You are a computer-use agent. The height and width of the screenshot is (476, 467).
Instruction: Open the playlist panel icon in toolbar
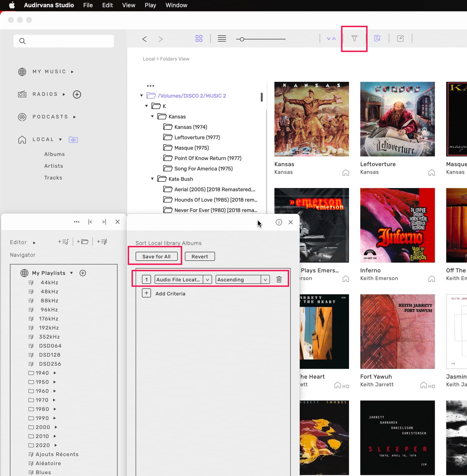pyautogui.click(x=377, y=38)
